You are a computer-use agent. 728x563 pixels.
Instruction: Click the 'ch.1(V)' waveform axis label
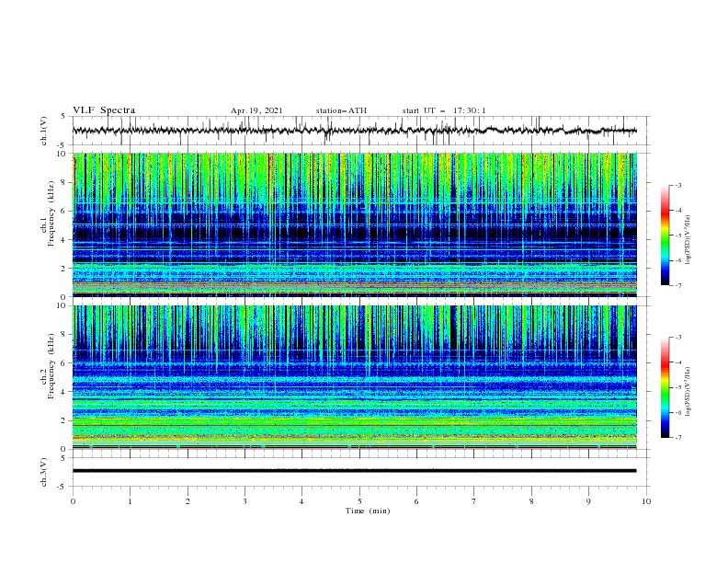44,131
